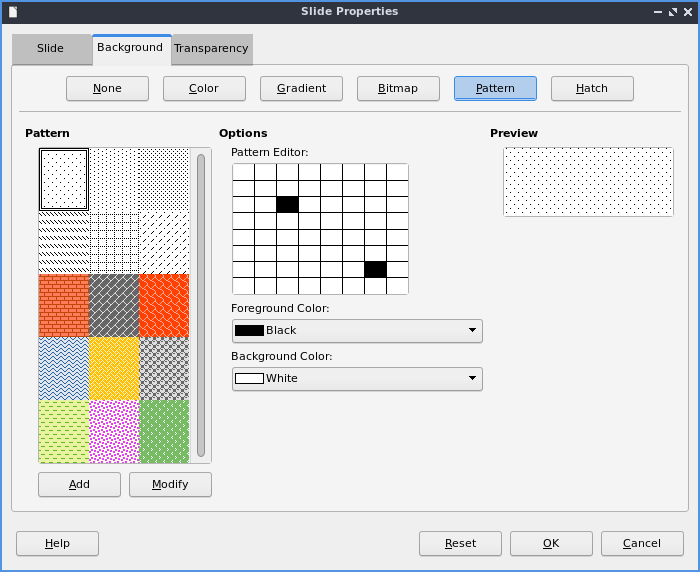This screenshot has height=572, width=700.
Task: Click the Hatch fill button
Action: click(592, 89)
